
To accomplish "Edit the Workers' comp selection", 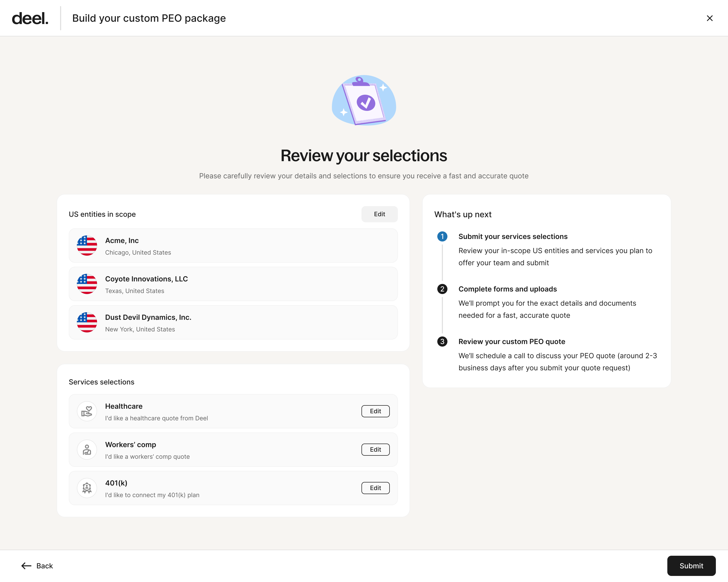I will click(x=375, y=450).
